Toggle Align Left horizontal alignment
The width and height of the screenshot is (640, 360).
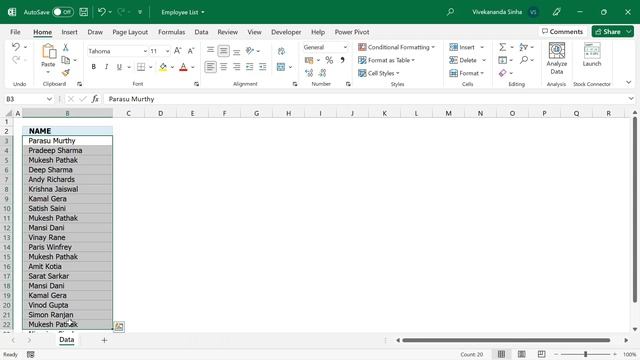[210, 67]
